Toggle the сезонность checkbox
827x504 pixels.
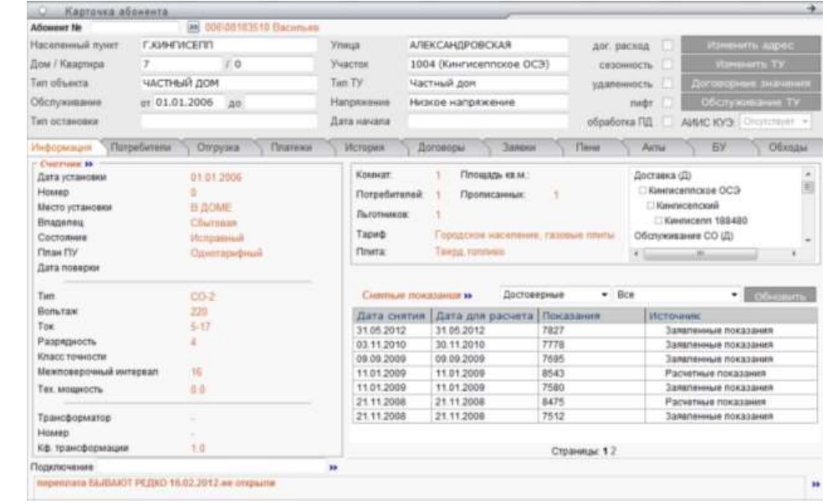[667, 64]
